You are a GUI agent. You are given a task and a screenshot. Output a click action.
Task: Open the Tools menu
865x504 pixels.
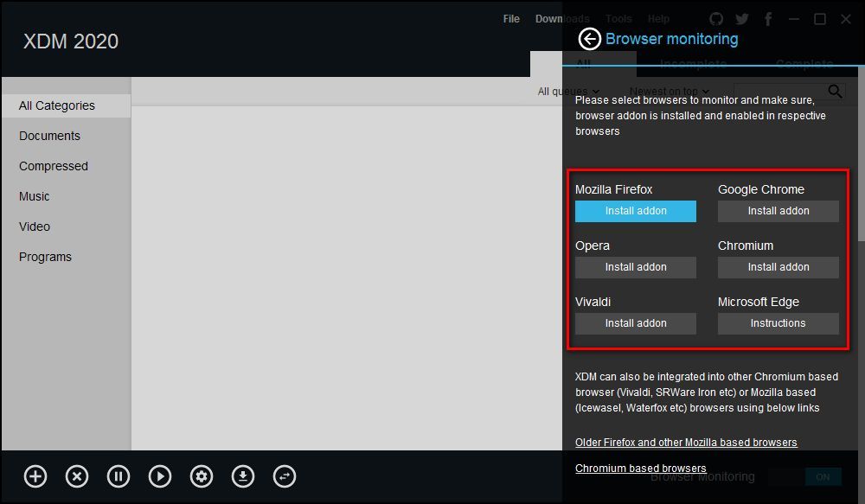pyautogui.click(x=618, y=19)
